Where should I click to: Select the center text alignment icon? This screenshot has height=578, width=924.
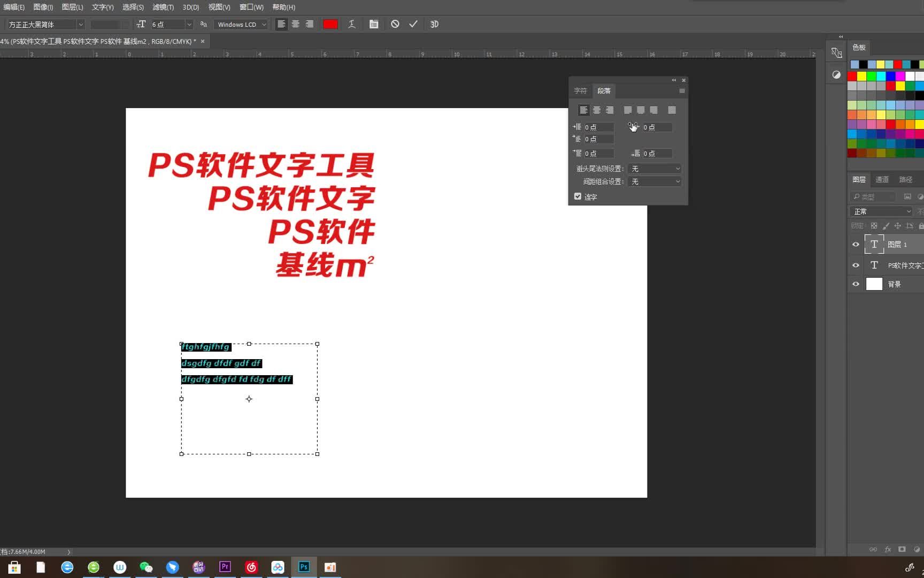pos(295,24)
